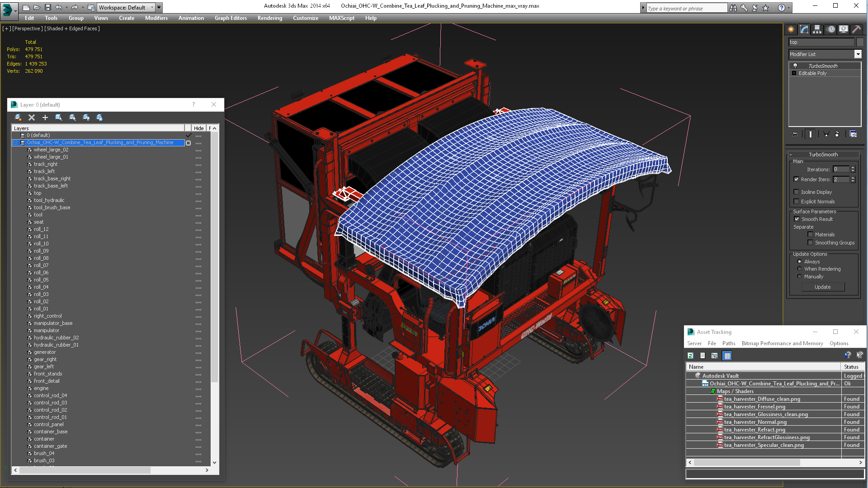Switch Asset Tracking to table view icon
The height and width of the screenshot is (488, 868).
[x=727, y=356]
